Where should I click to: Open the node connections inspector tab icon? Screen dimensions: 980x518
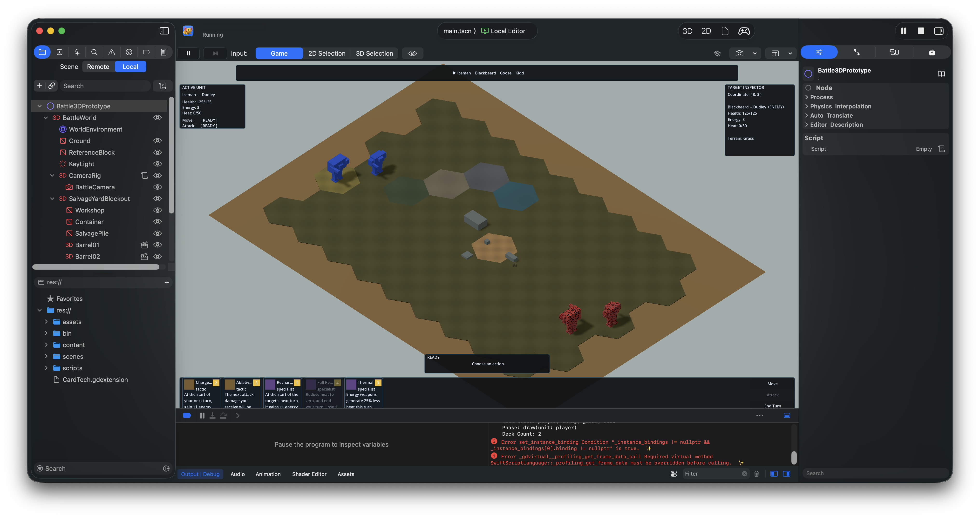pyautogui.click(x=856, y=53)
